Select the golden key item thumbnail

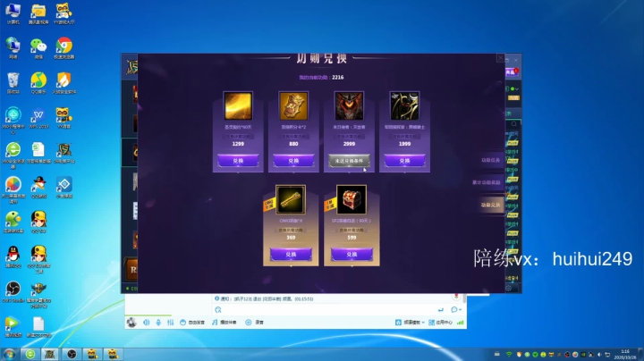tap(291, 199)
